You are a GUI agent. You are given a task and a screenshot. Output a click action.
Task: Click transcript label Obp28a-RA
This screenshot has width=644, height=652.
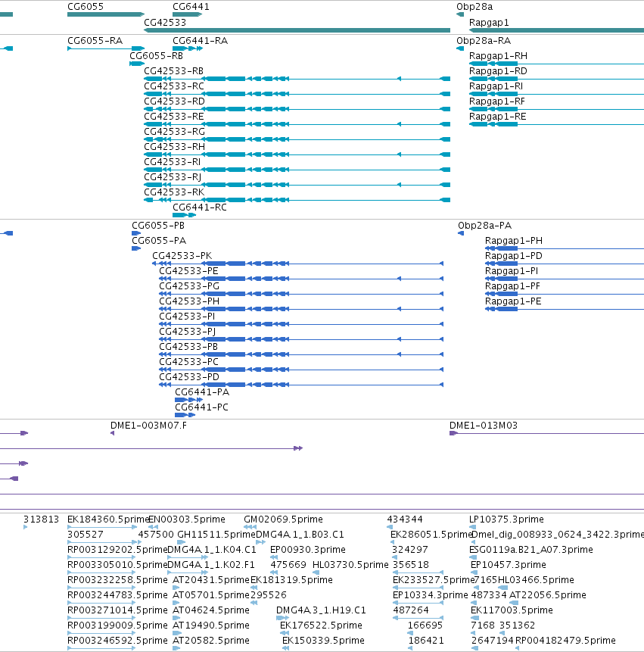(x=484, y=41)
